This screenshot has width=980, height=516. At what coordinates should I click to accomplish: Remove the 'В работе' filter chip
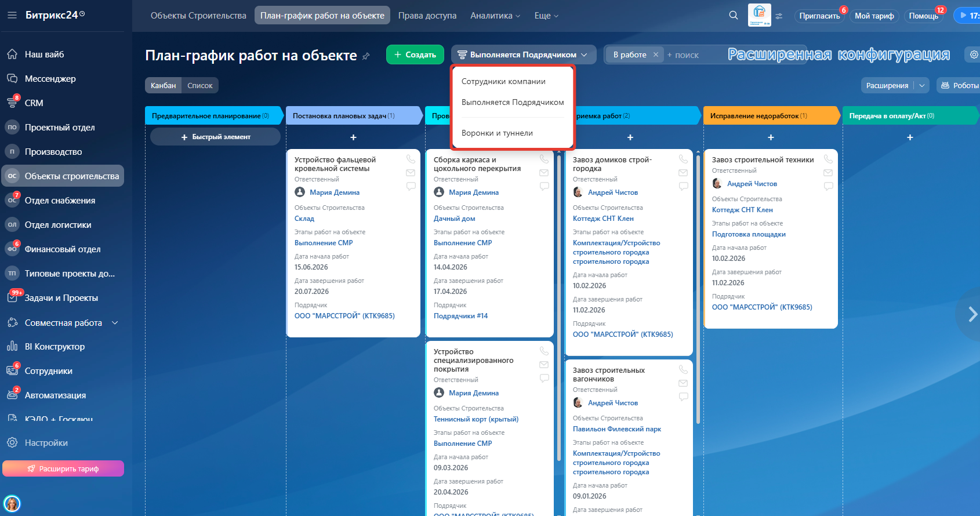coord(656,54)
